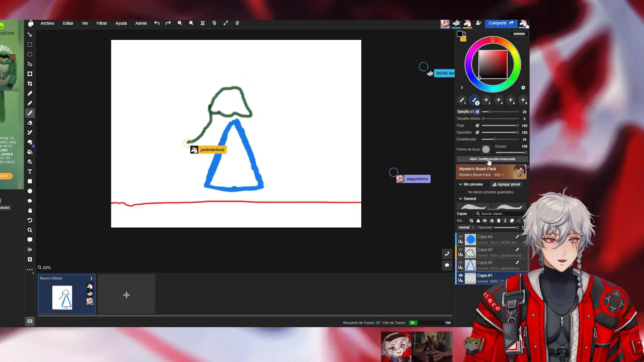Toggle transparency lock checkerboard icon

[471, 221]
